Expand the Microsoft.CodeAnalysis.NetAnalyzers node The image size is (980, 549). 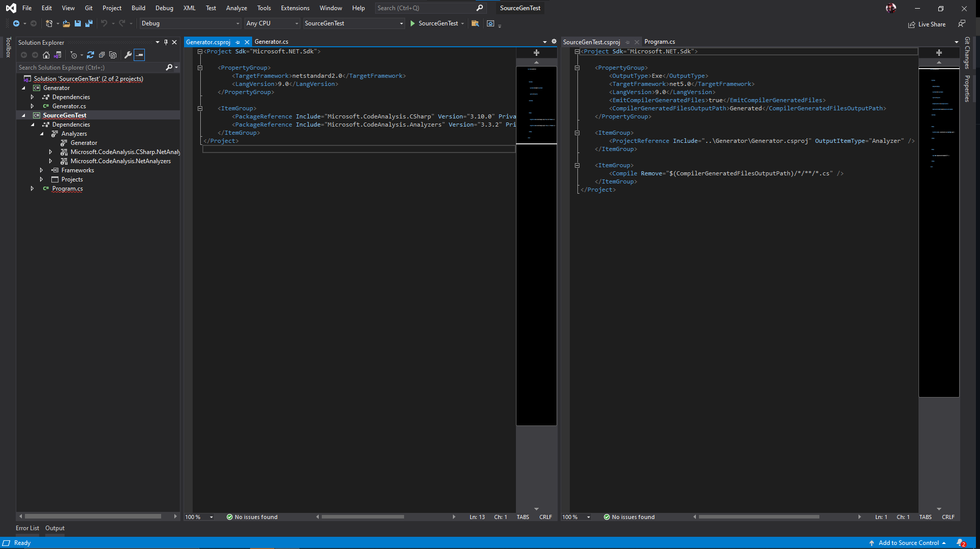[51, 161]
